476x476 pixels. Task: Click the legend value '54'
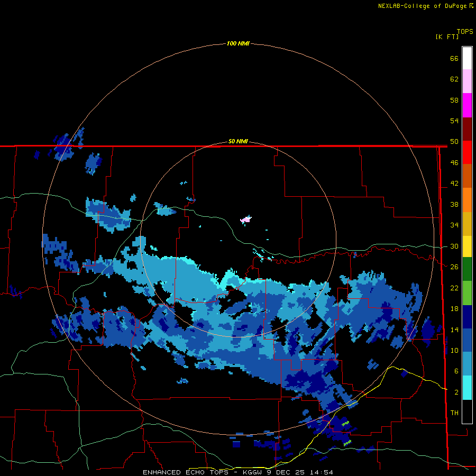pyautogui.click(x=454, y=121)
